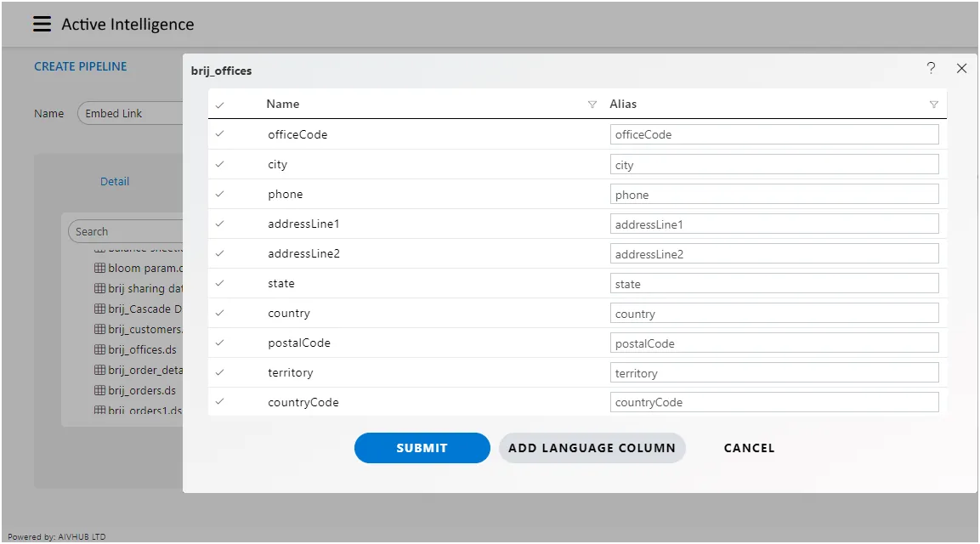980x544 pixels.
Task: Select brij_customers dataset in list
Action: click(145, 330)
